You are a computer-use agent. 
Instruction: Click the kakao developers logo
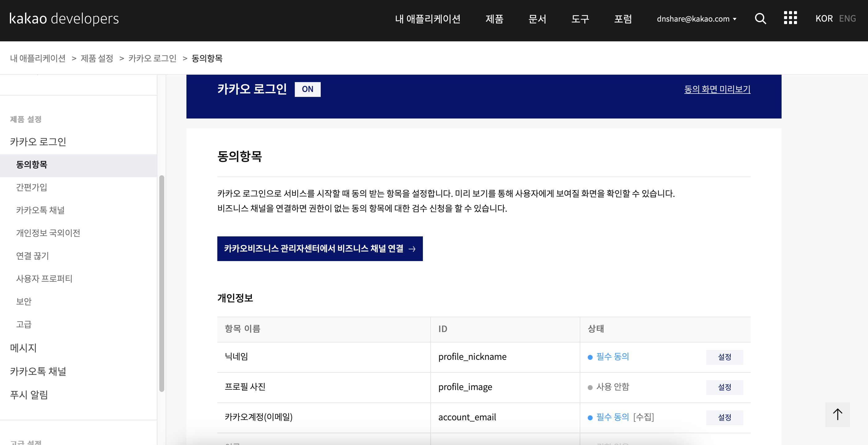(64, 19)
